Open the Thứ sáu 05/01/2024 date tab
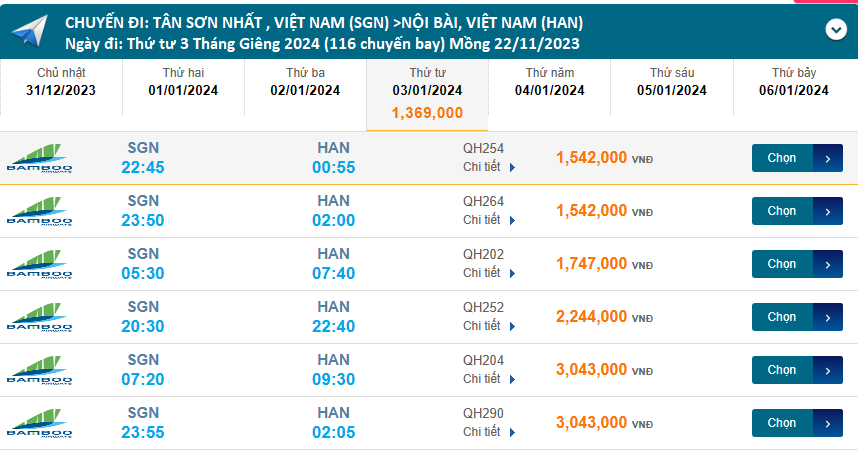Image resolution: width=858 pixels, height=454 pixels. (672, 82)
